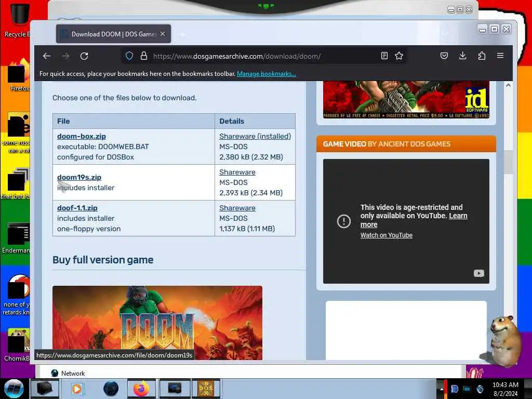
Task: Go back to the previous page
Action: (x=47, y=56)
